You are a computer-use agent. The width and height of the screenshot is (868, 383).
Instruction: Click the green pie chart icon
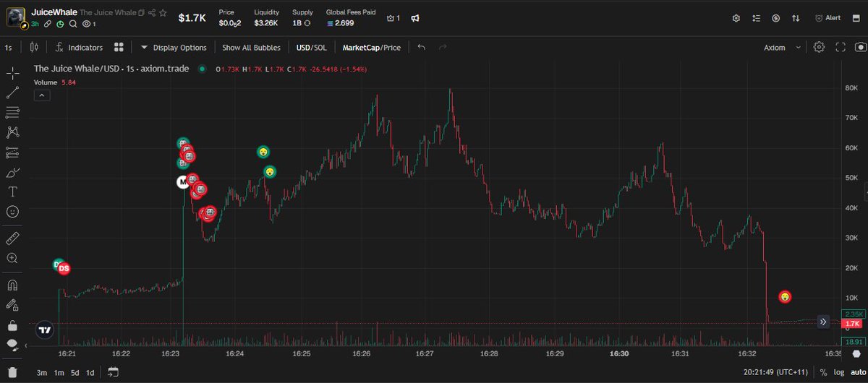(61, 24)
